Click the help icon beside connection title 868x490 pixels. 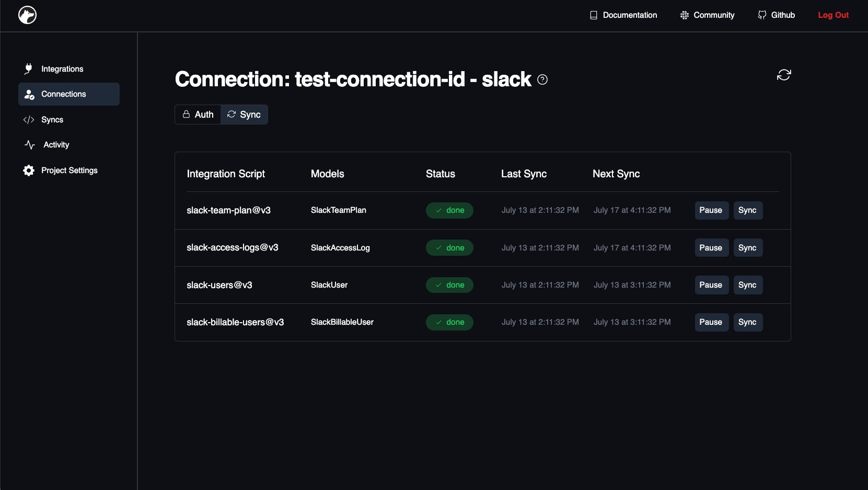[x=542, y=79]
